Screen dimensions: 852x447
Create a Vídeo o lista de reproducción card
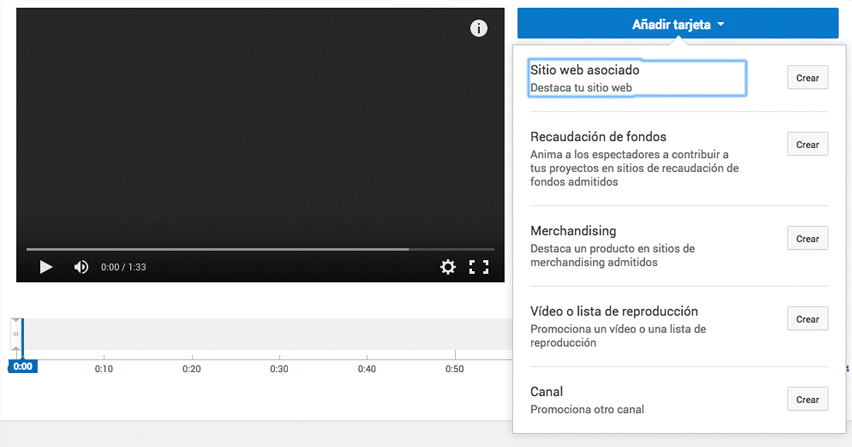point(807,319)
